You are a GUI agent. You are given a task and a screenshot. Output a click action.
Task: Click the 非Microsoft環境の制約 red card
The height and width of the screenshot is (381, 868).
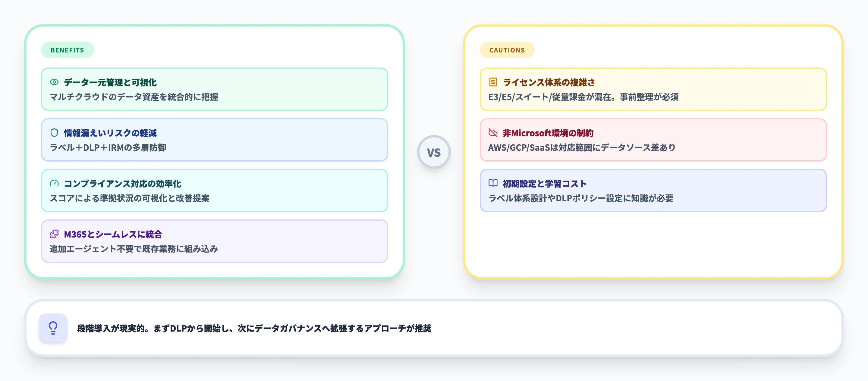coord(654,140)
